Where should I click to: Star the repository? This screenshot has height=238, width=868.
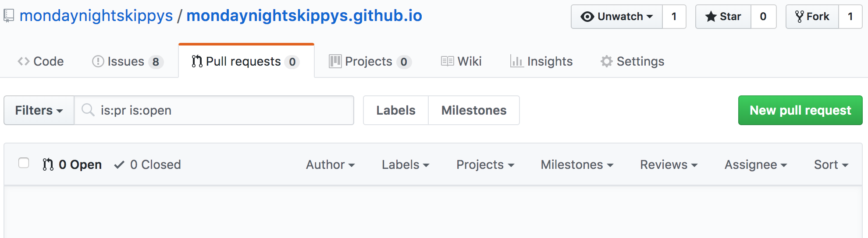tap(723, 17)
